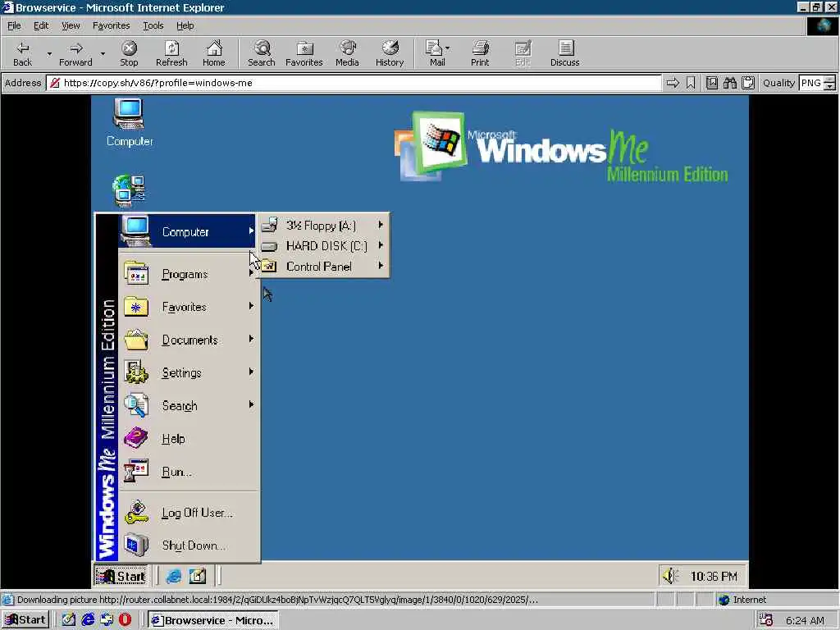Image resolution: width=840 pixels, height=630 pixels.
Task: Click the bookmark icon beside the address bar
Action: (x=691, y=83)
